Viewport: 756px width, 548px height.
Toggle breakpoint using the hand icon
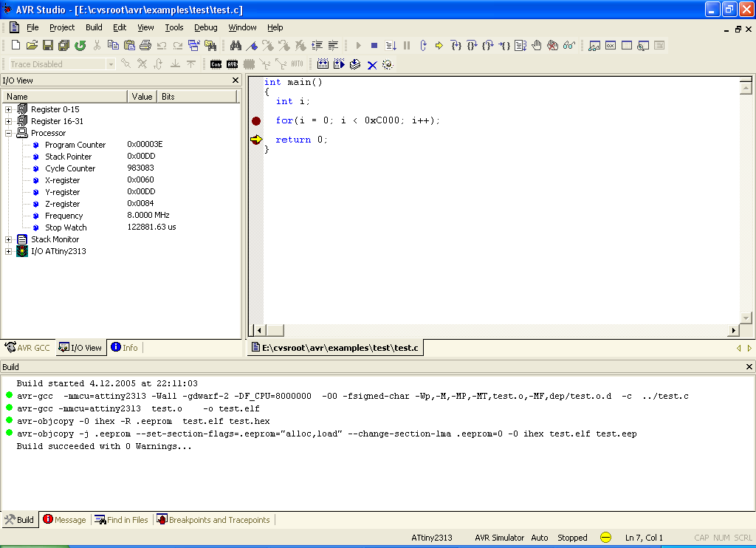[x=537, y=46]
